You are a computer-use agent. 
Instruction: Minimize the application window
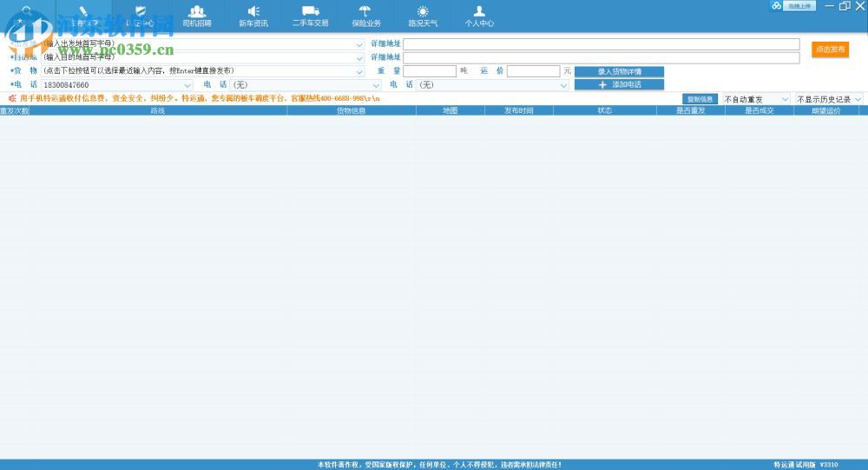829,6
